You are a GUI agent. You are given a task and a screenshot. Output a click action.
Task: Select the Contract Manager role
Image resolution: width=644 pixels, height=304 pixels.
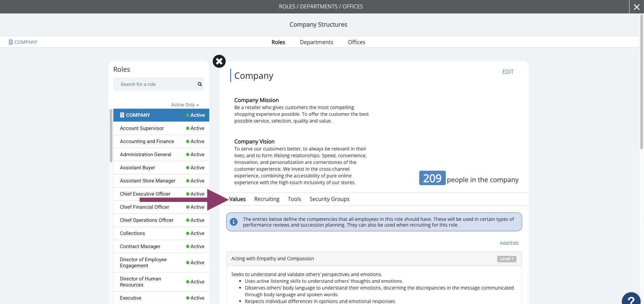tap(161, 246)
